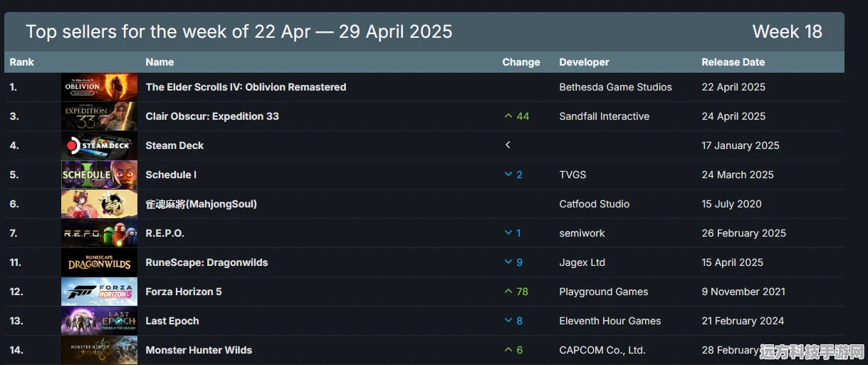The width and height of the screenshot is (868, 365).
Task: Open the MahjongSoul game thumbnail
Action: click(99, 204)
